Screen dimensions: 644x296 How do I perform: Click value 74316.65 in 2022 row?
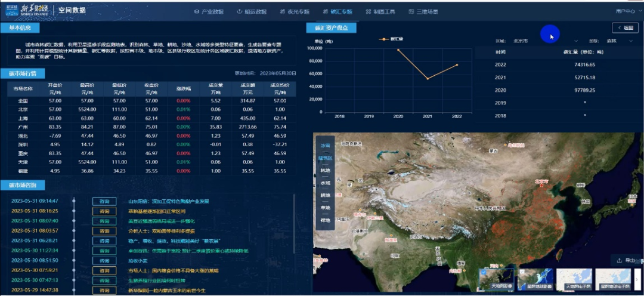tap(585, 64)
